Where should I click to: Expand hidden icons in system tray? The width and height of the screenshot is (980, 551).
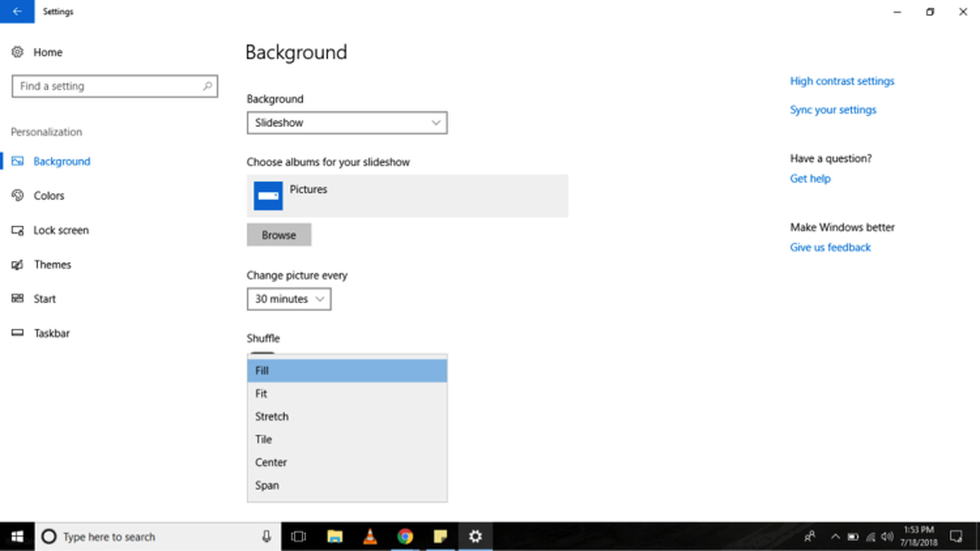pyautogui.click(x=835, y=536)
